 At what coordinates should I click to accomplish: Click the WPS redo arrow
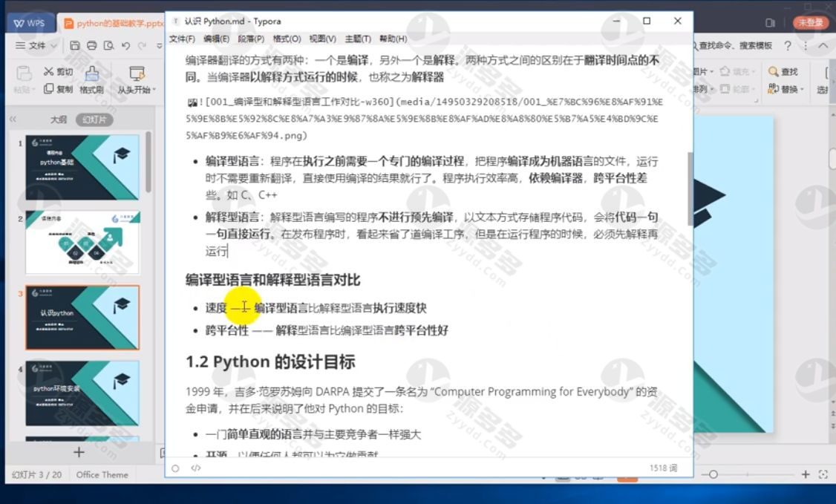point(142,46)
